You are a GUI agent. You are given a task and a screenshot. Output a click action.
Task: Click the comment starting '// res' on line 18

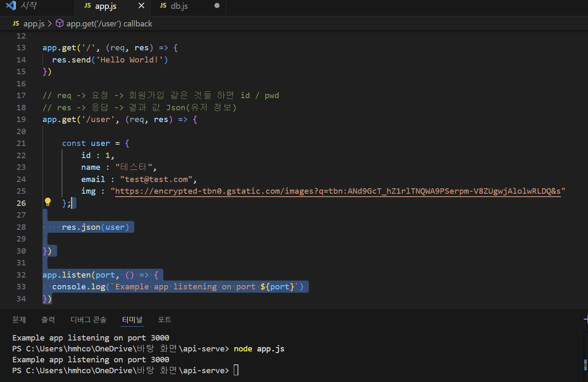click(139, 108)
